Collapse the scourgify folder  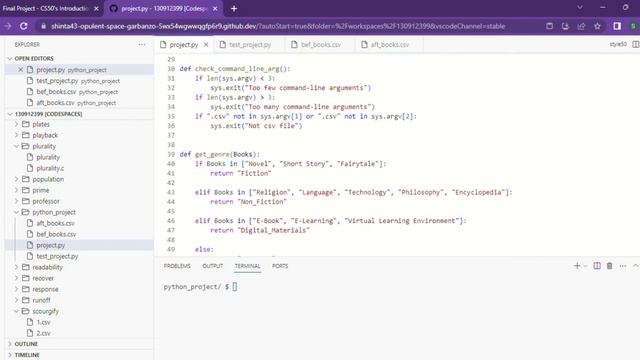pyautogui.click(x=16, y=311)
